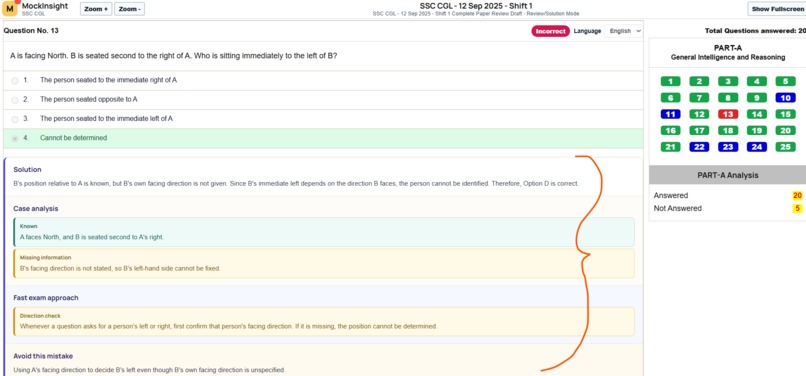The height and width of the screenshot is (376, 806).
Task: Click the 'Fast exam approach' heading
Action: pos(46,298)
